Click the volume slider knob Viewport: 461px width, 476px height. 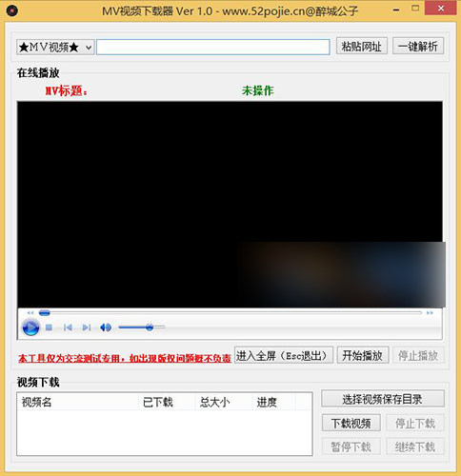150,327
